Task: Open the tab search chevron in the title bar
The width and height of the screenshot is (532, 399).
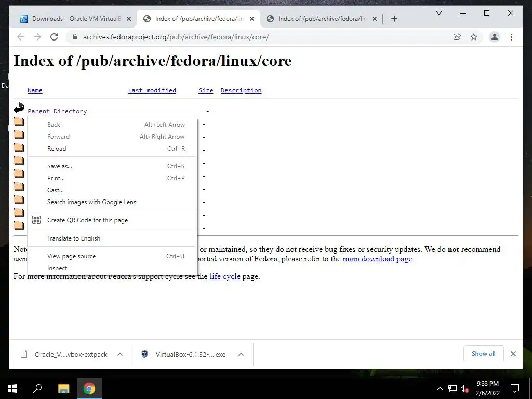Action: tap(438, 13)
